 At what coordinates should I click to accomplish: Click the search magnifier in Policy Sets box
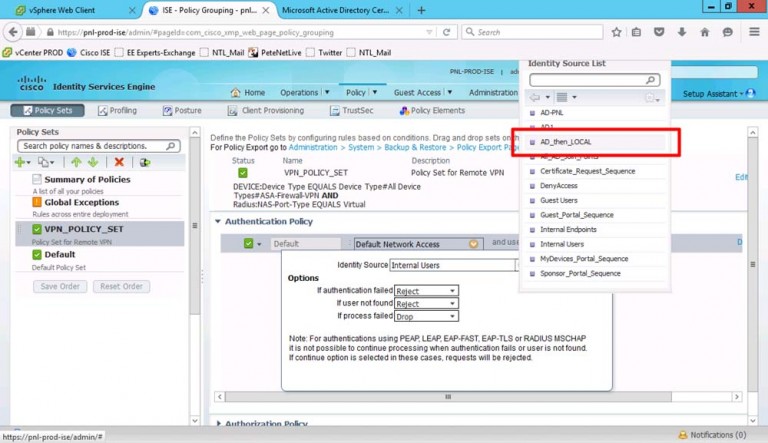point(171,146)
